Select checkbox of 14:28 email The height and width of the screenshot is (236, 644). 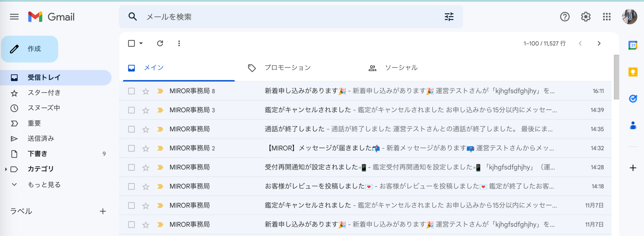(131, 167)
